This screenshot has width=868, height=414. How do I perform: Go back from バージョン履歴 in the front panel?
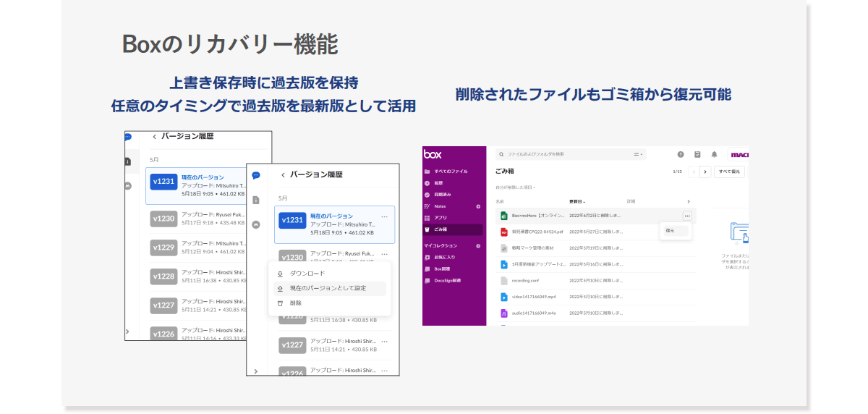(x=283, y=175)
